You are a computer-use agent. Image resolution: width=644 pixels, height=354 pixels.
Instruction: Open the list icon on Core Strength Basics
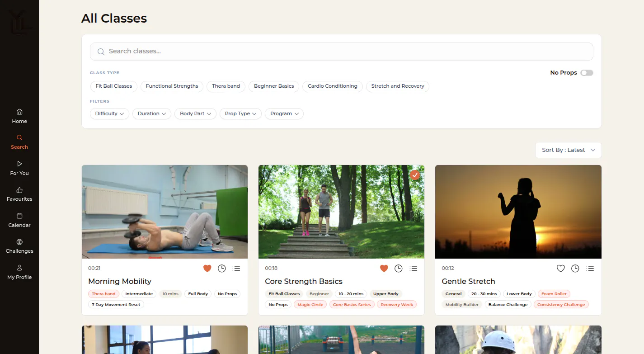click(x=413, y=269)
